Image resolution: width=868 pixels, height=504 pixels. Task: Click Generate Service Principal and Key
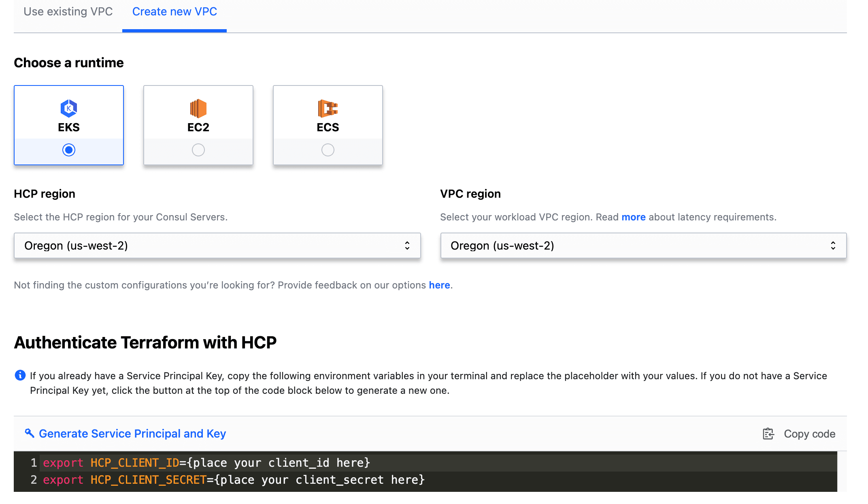point(132,433)
